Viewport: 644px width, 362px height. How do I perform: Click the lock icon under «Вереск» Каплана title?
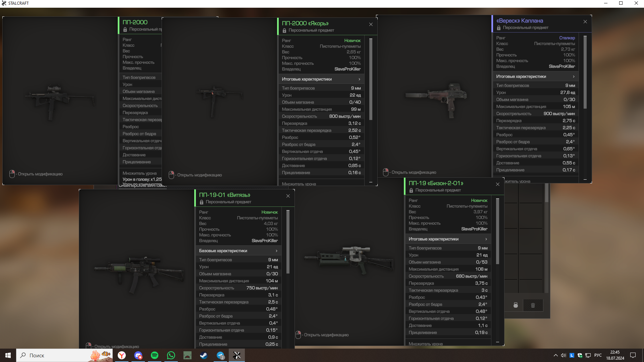(499, 28)
